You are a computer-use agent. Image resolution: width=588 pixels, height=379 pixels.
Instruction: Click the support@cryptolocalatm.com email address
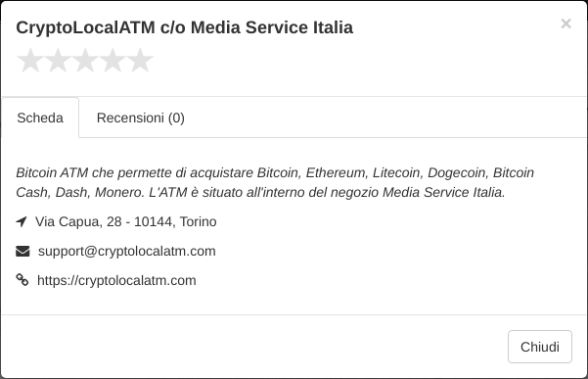click(127, 251)
